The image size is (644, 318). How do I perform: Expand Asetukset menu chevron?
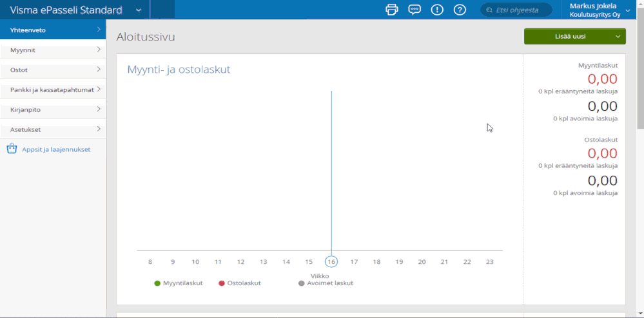point(99,129)
